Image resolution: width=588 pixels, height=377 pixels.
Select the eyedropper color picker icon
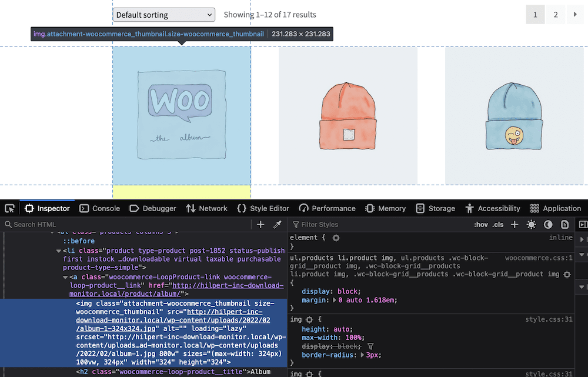pyautogui.click(x=278, y=225)
